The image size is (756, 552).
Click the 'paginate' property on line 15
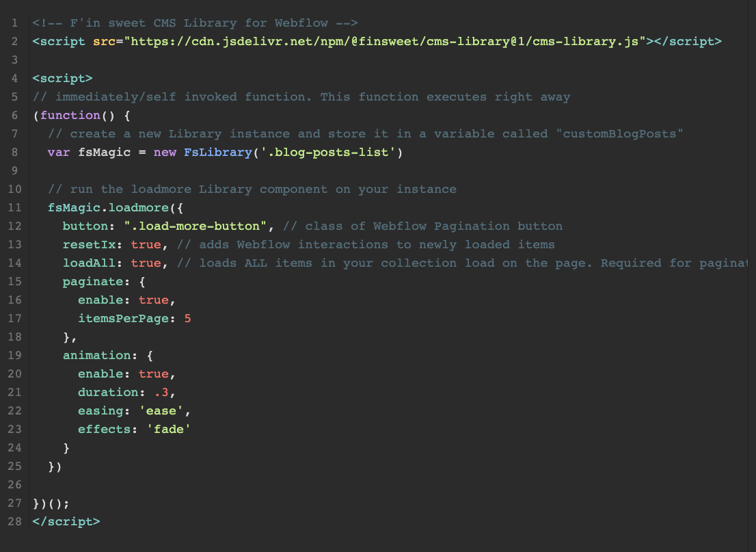click(x=92, y=282)
